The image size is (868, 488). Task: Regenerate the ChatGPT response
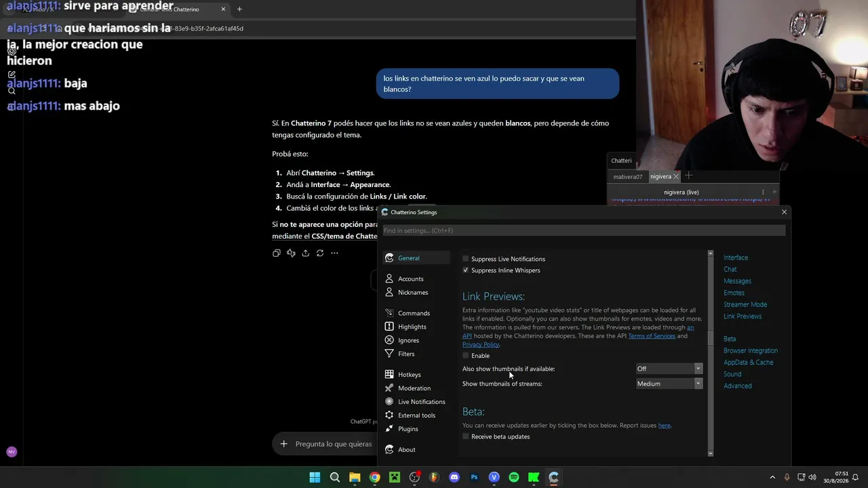coord(320,253)
